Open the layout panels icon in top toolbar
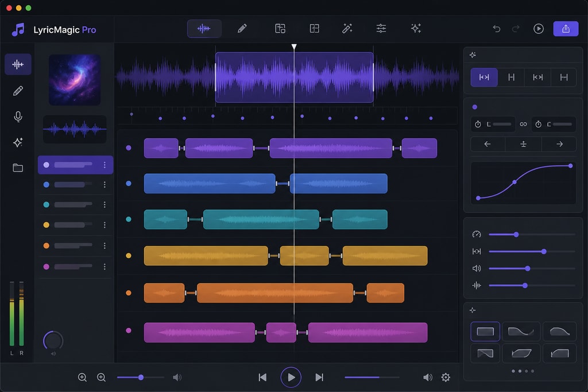 tap(280, 29)
